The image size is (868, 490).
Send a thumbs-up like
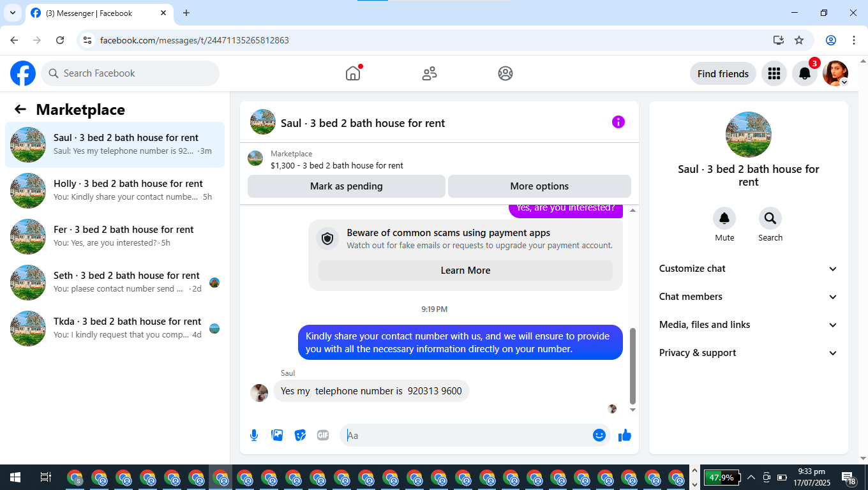625,435
